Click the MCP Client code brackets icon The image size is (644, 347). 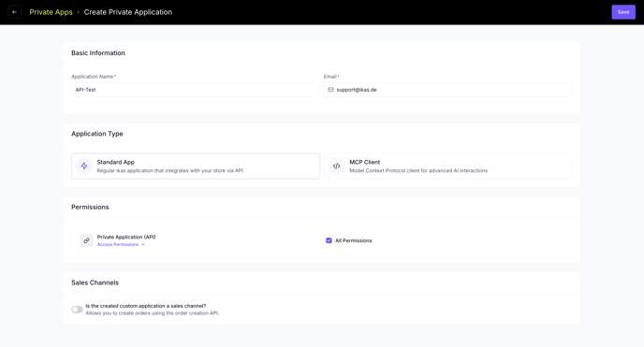336,166
